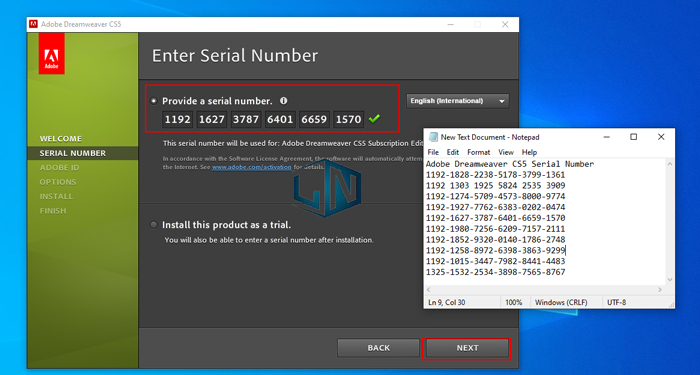Viewport: 700px width, 375px height.
Task: Click the line 1192-1015-3447-7982-8441-4483 in Notepad
Action: [x=496, y=261]
